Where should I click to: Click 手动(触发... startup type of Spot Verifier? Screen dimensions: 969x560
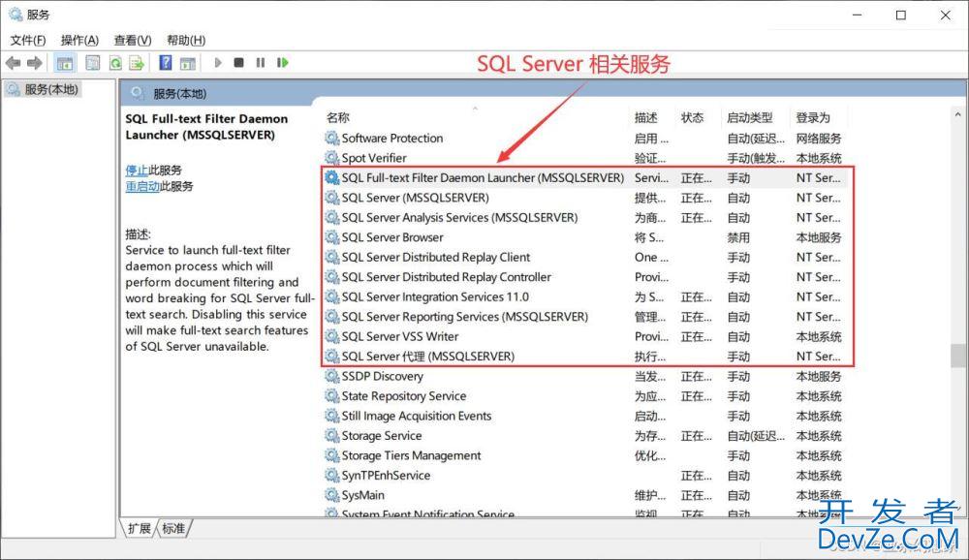(x=756, y=158)
